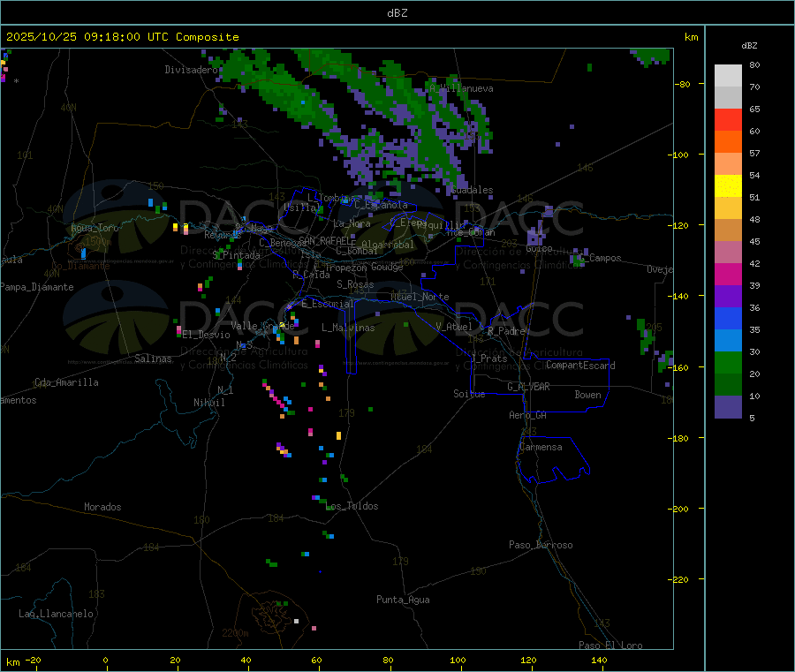The height and width of the screenshot is (672, 795).
Task: Click the L_Malvinas place label
Action: (348, 328)
